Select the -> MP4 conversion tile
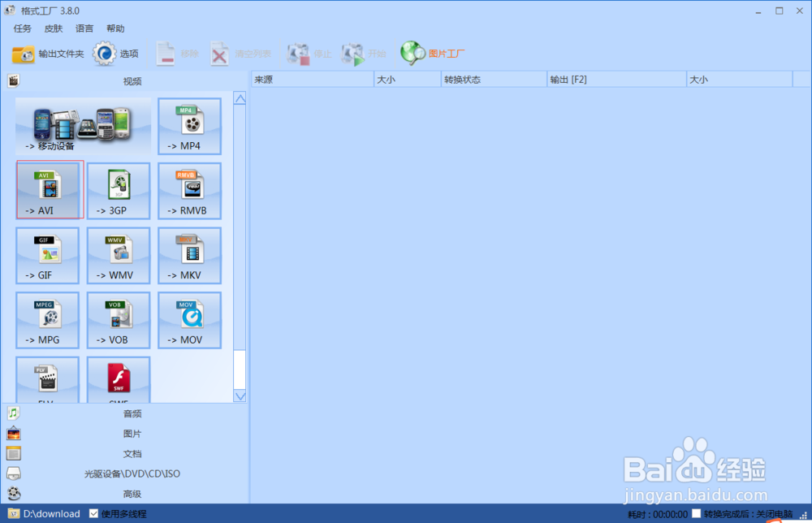 [x=189, y=127]
